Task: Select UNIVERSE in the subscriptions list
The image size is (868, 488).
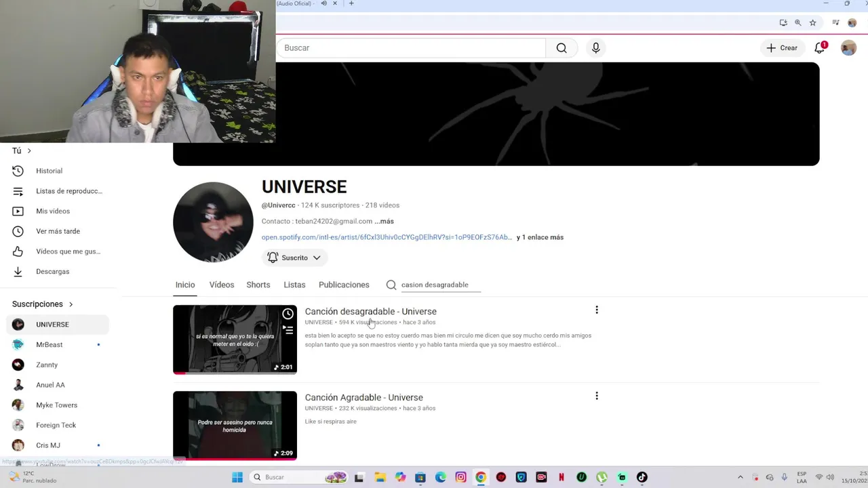Action: [58, 325]
